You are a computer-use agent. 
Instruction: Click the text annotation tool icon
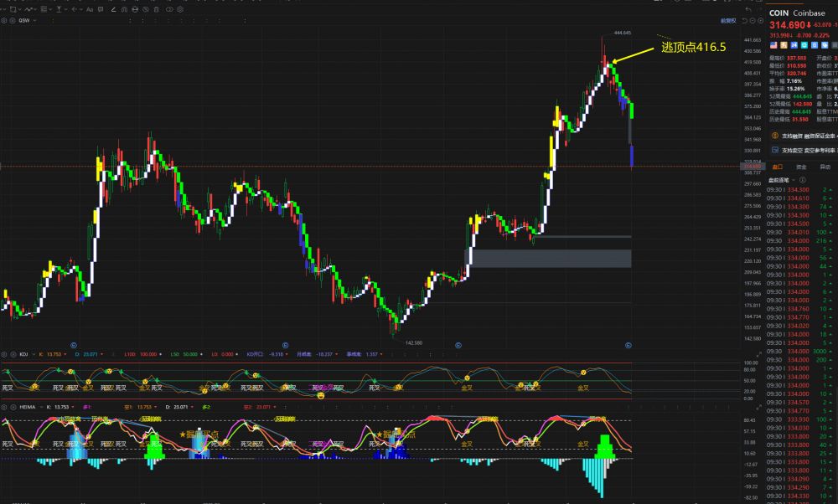(90, 9)
